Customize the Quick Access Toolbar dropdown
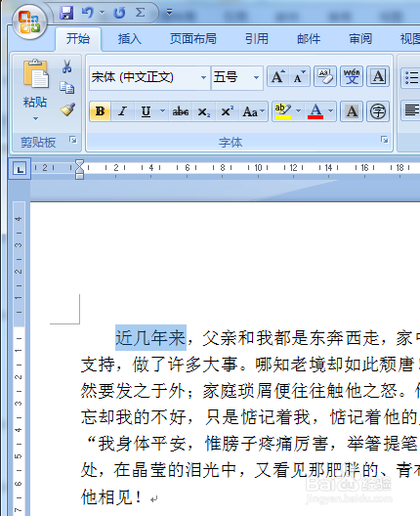Viewport: 420px width, 516px height. pyautogui.click(x=169, y=13)
